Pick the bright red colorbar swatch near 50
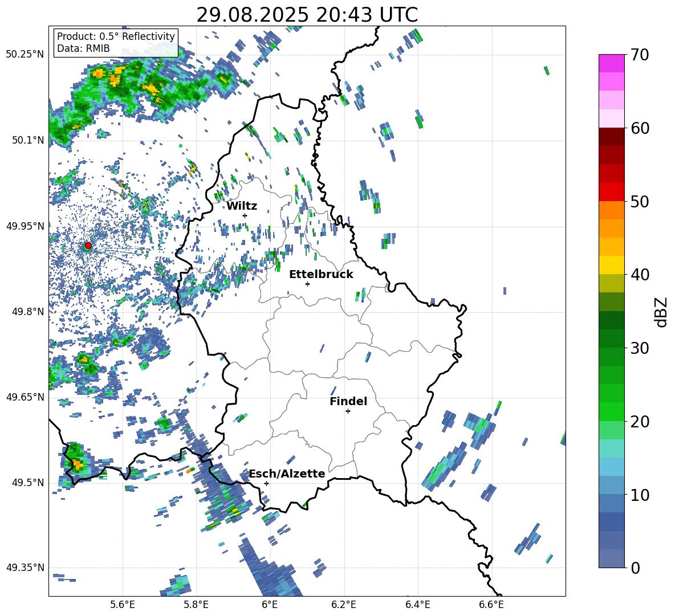The height and width of the screenshot is (616, 675). click(x=611, y=192)
